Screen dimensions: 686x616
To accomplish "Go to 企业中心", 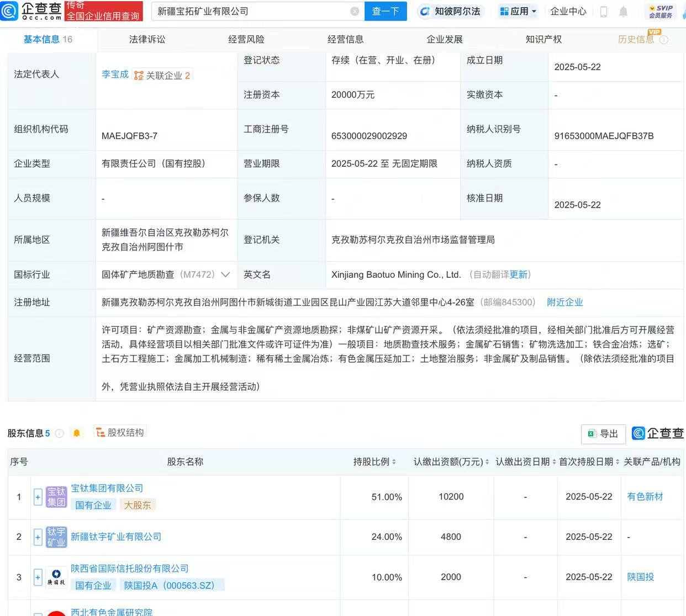I will (x=568, y=11).
